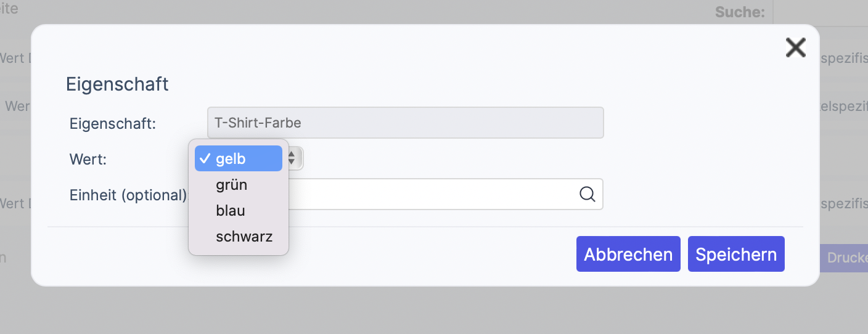Pick the 'blau' option
The width and height of the screenshot is (868, 334).
click(231, 211)
